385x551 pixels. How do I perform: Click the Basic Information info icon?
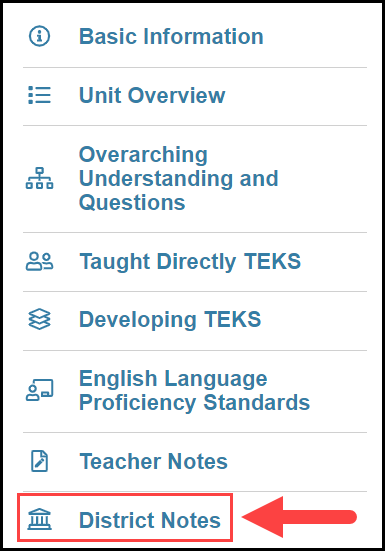pyautogui.click(x=39, y=36)
